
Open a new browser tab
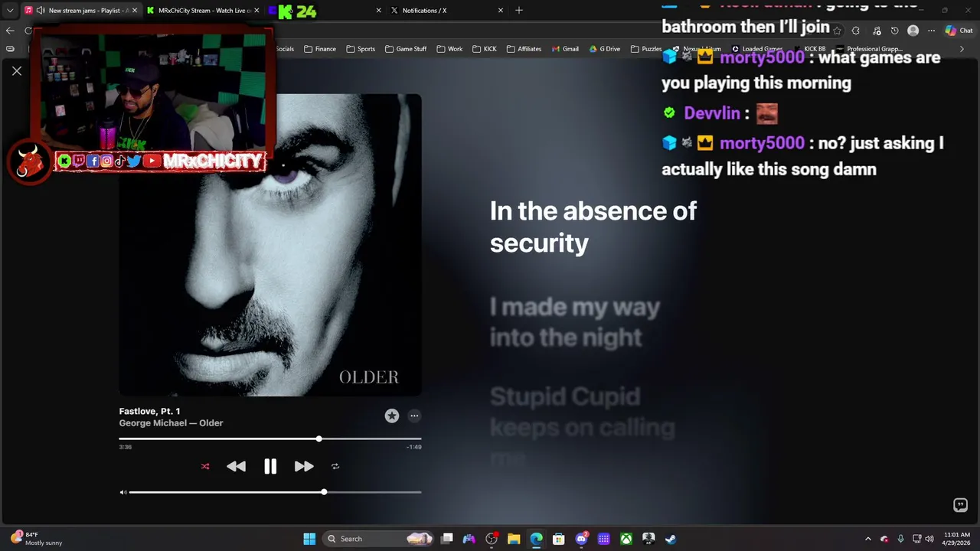[519, 11]
